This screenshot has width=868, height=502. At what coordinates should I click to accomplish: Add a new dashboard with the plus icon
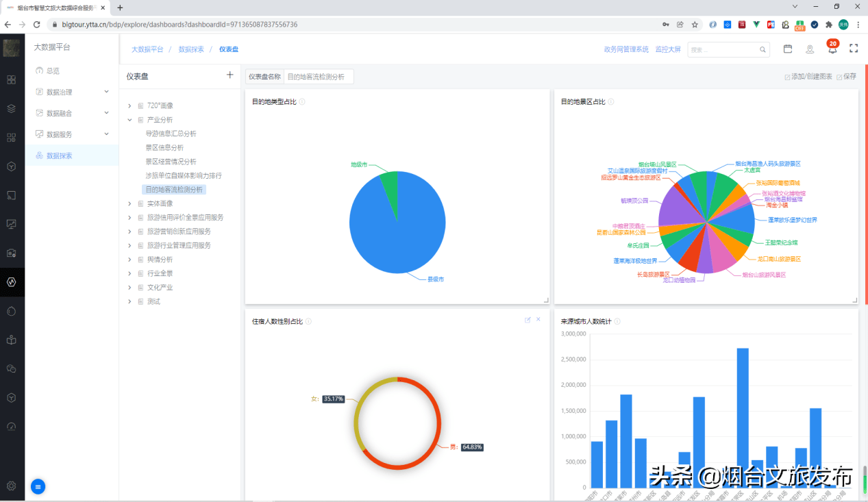coord(230,75)
